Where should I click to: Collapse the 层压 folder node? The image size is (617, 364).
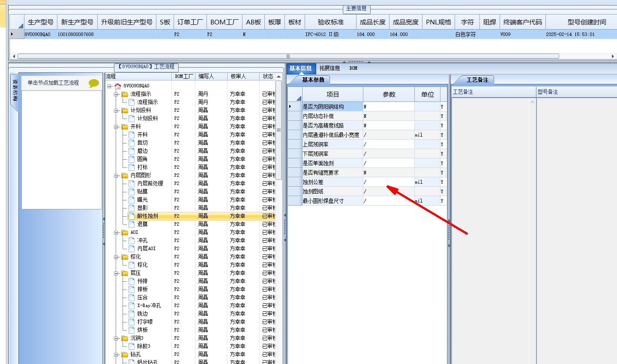pyautogui.click(x=116, y=273)
